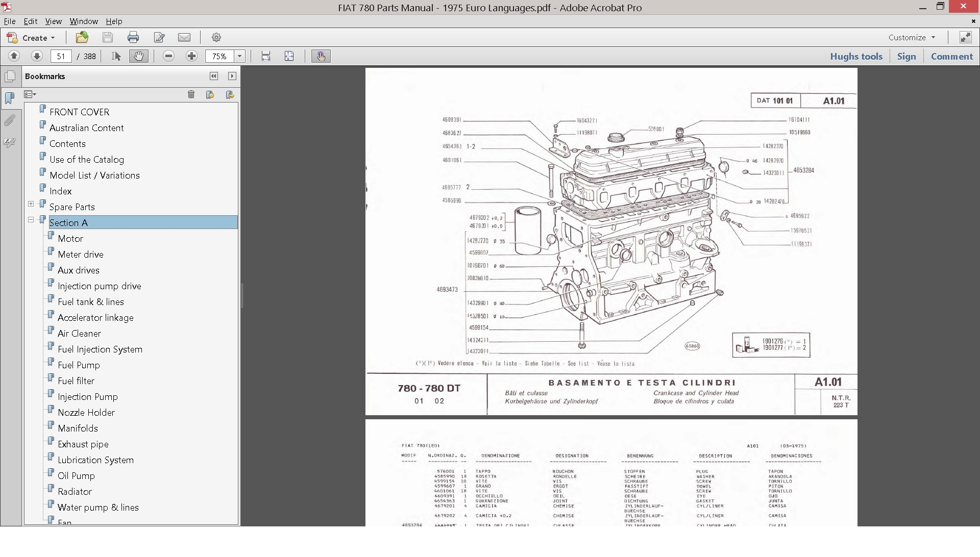Delete selected bookmark with trash icon
Image resolution: width=980 pixels, height=557 pixels.
point(191,94)
